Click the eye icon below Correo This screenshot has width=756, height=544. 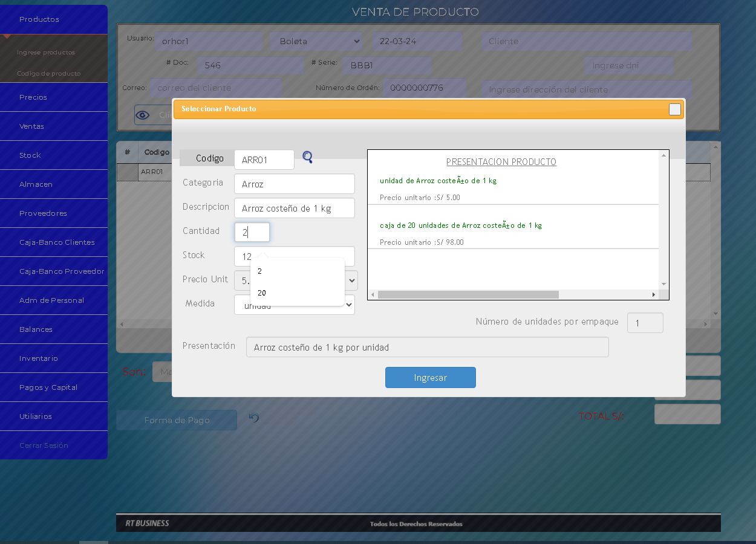point(143,115)
